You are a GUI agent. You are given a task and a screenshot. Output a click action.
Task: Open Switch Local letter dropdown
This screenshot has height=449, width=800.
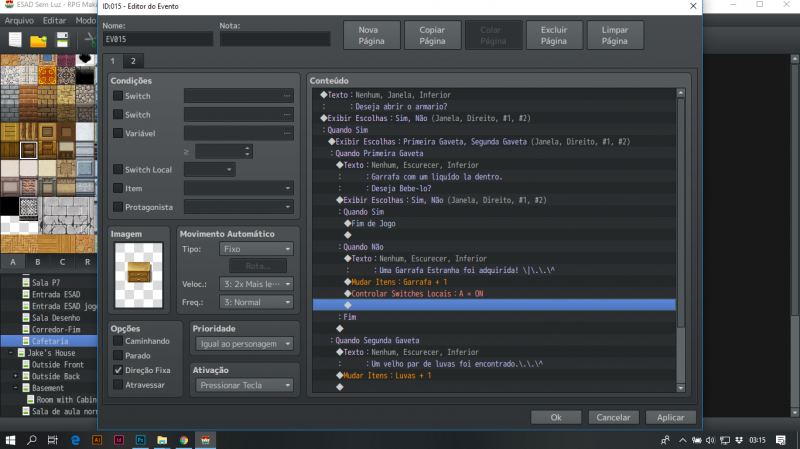tap(210, 169)
